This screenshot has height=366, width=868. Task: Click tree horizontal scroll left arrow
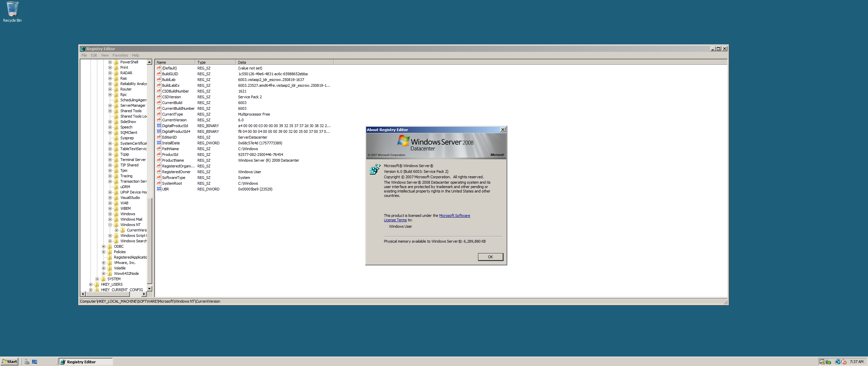coord(83,294)
